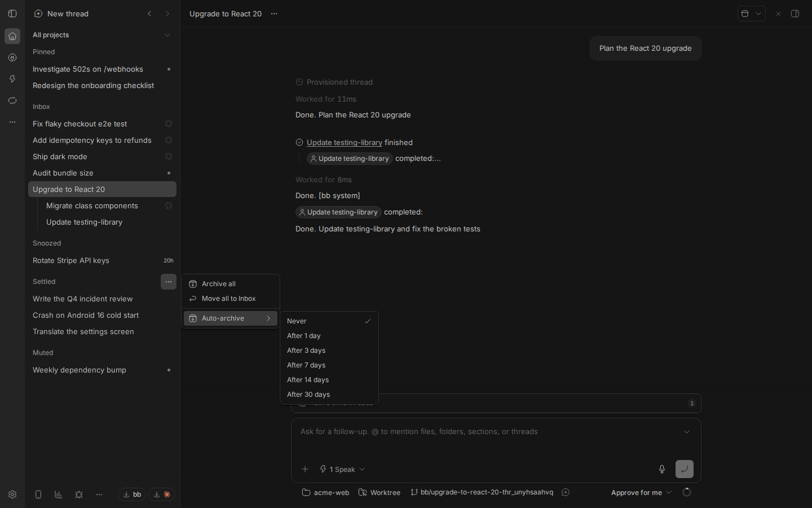Expand the layout dropdown chevron at top right
This screenshot has width=812, height=508.
[x=758, y=14]
